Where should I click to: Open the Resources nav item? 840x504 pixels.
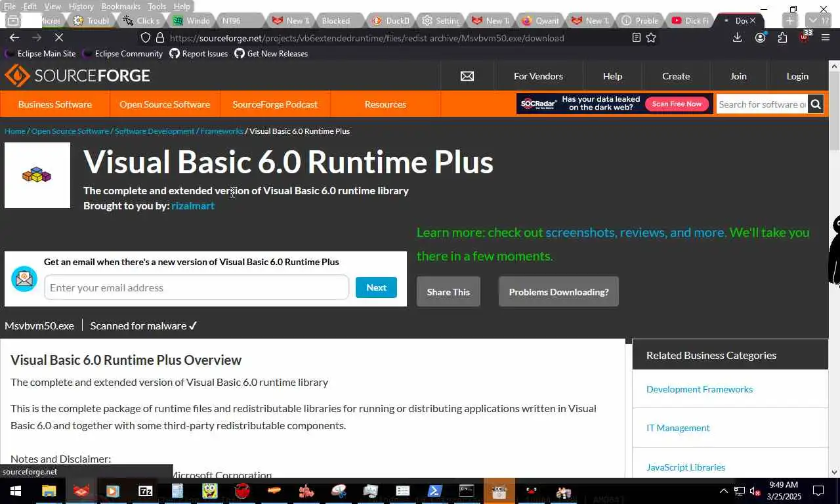point(385,104)
